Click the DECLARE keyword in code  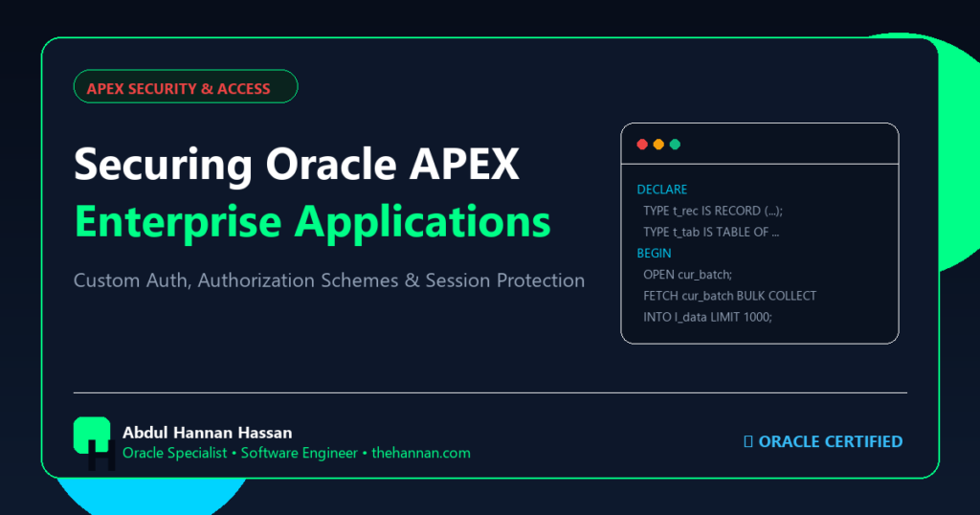(662, 190)
